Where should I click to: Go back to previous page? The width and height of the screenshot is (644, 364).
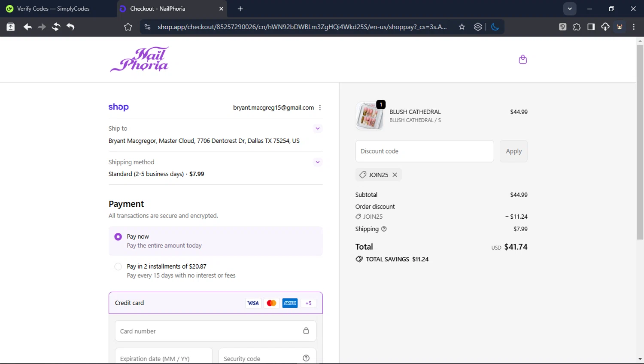(x=27, y=27)
